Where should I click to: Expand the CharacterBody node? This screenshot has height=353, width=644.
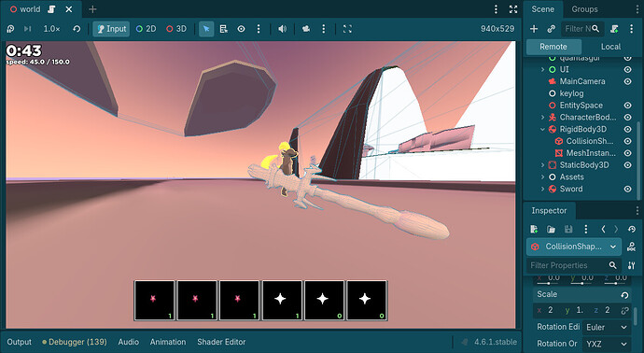(542, 117)
